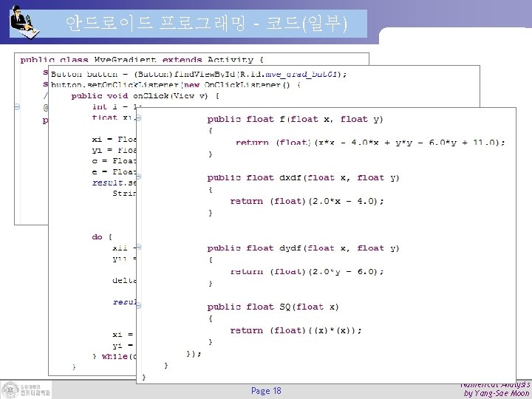Click the closing '});' line
Screen dimensions: 532x399
(194, 354)
